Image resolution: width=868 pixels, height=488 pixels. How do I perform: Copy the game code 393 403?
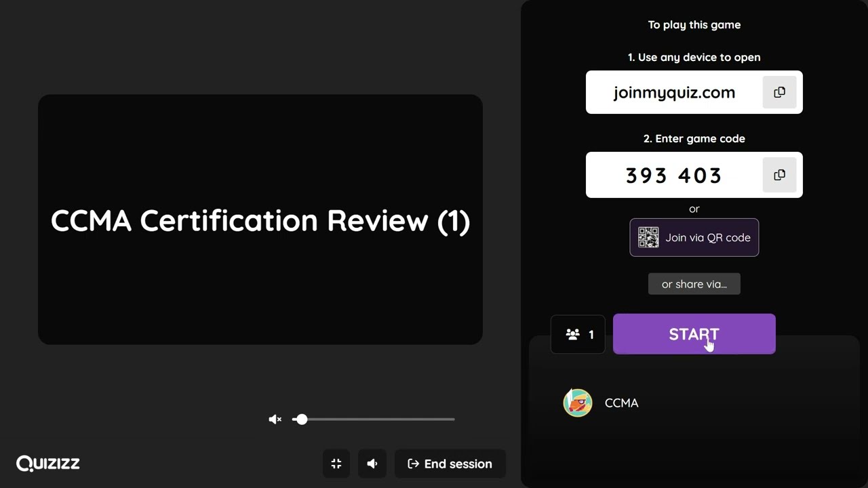point(779,175)
